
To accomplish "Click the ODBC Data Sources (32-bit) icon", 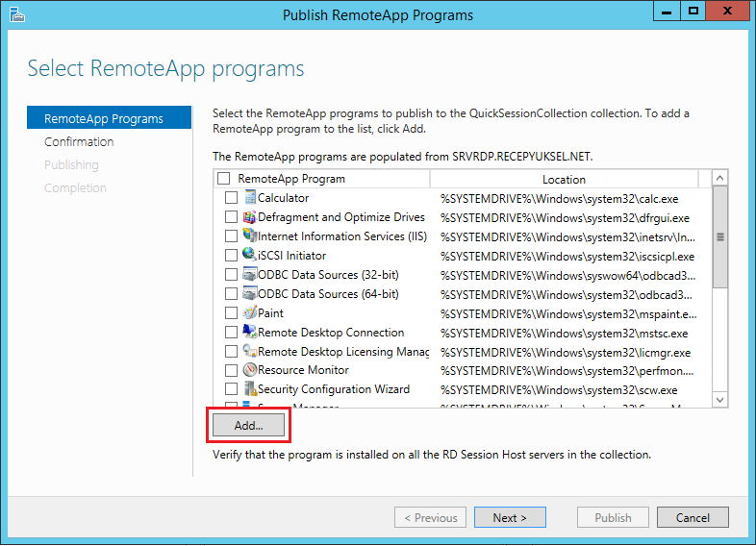I will [x=250, y=274].
